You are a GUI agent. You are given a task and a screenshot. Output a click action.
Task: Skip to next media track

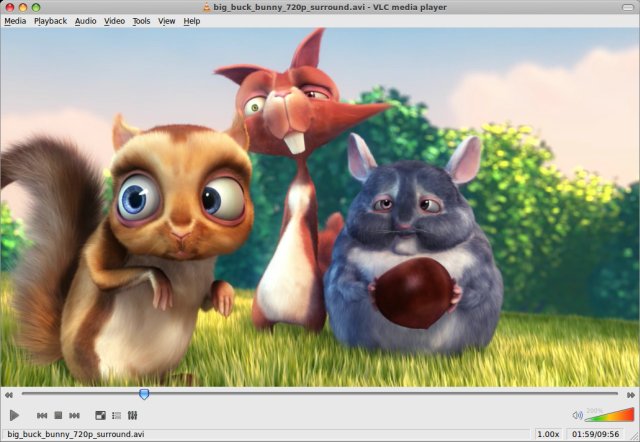[x=74, y=415]
